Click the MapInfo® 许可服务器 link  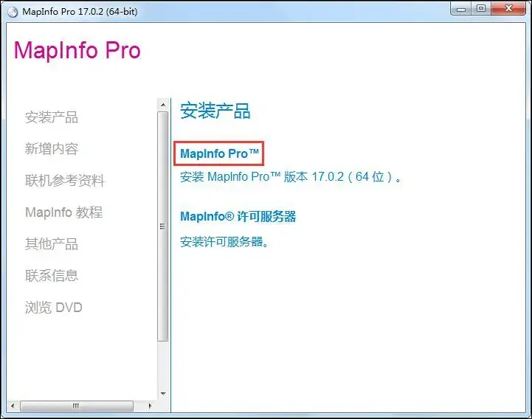click(238, 216)
